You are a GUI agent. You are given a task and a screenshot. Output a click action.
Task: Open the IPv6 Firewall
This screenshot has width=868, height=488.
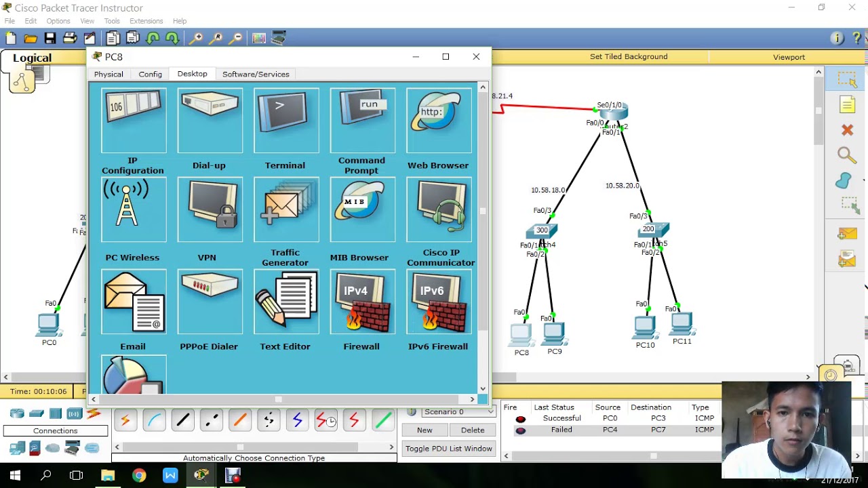439,302
